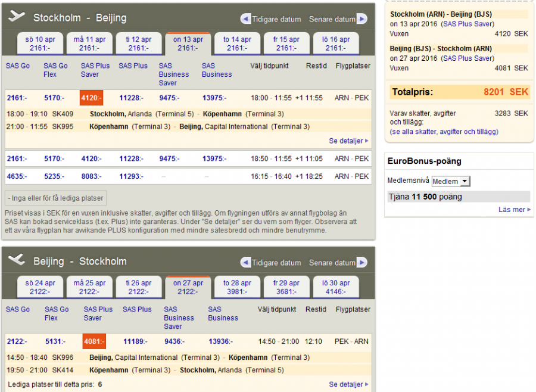Expand Se detaljer for outbound flight
The image size is (536, 392).
(x=348, y=141)
